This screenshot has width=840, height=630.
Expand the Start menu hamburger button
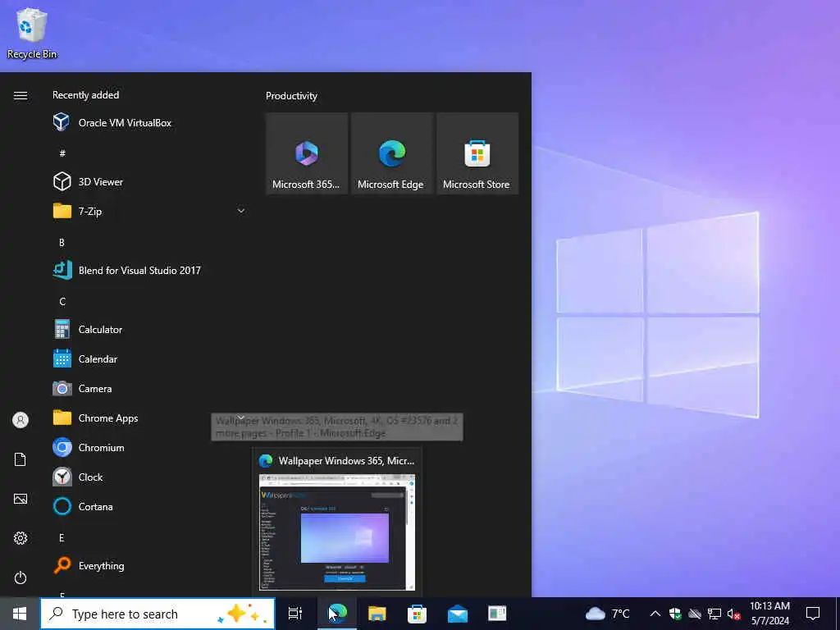(21, 95)
